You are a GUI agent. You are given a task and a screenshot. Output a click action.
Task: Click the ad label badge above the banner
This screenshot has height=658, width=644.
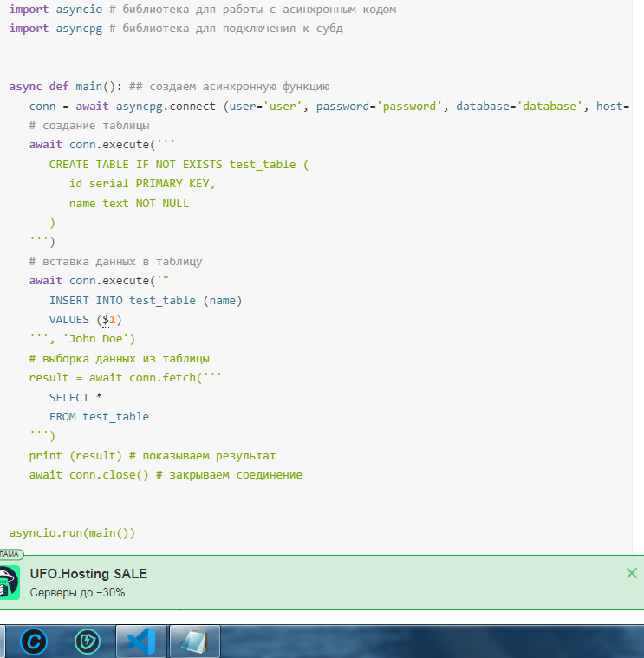coord(10,554)
